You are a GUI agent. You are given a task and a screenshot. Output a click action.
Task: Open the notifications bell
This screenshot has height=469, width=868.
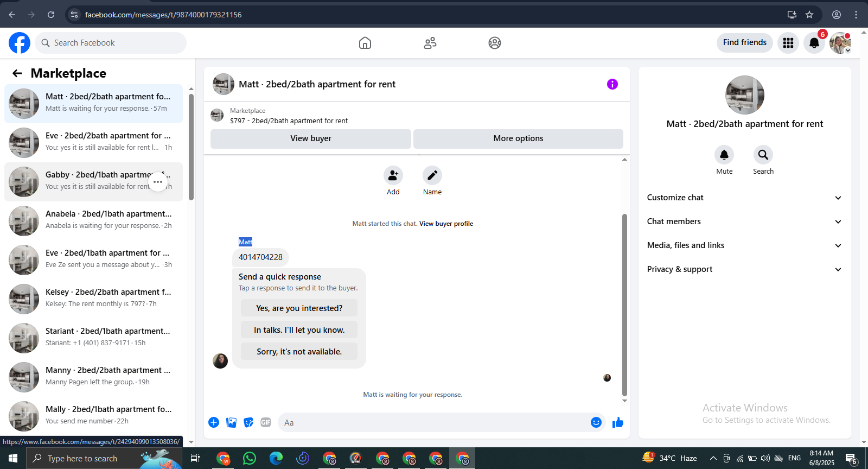tap(814, 43)
